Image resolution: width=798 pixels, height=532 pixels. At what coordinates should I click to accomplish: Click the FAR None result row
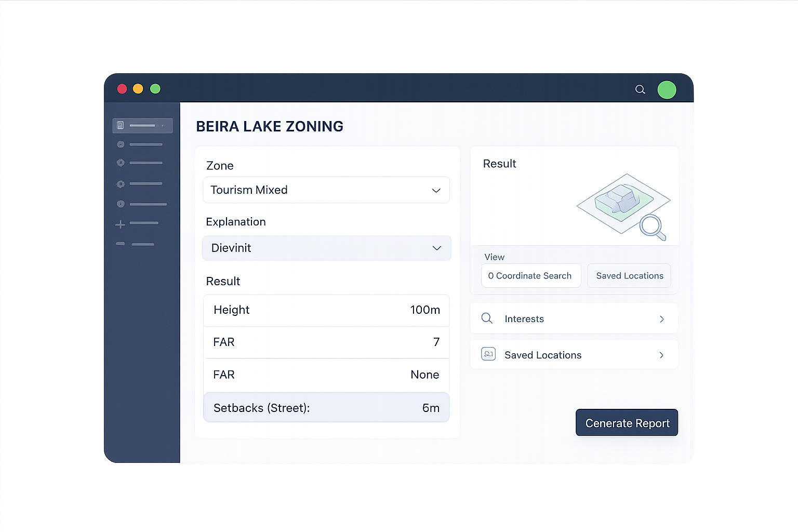pos(326,375)
